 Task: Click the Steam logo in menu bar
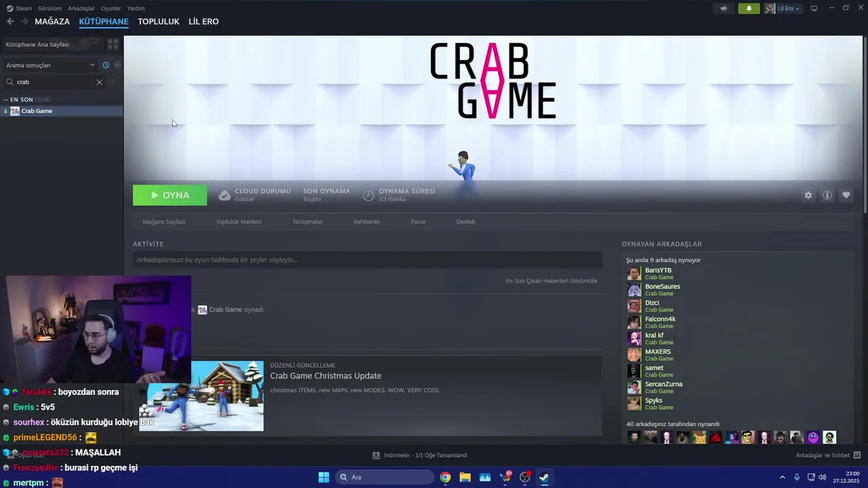point(9,8)
